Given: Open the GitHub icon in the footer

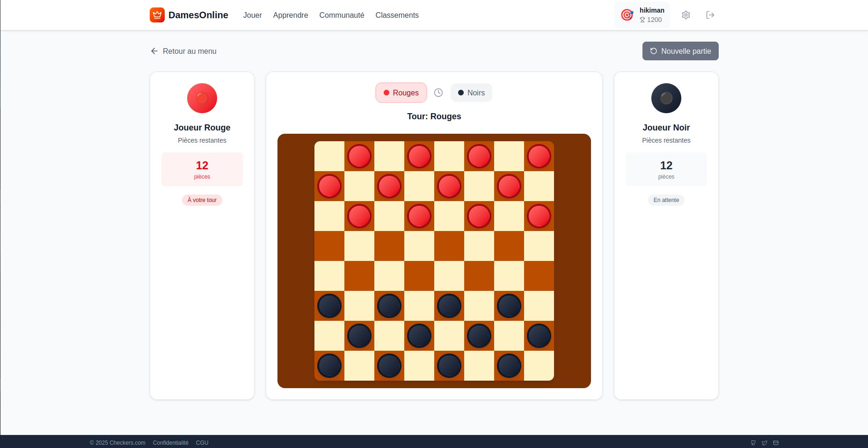Looking at the screenshot, I should click(x=753, y=443).
